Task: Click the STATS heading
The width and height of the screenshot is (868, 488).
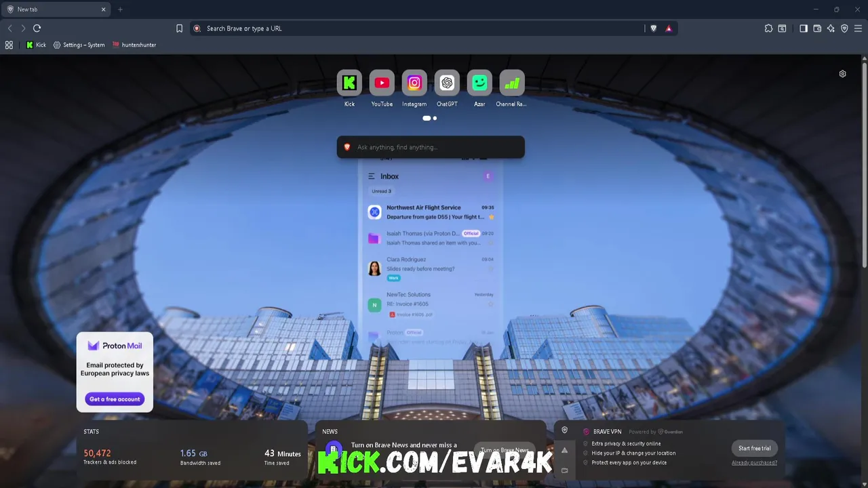Action: (91, 432)
